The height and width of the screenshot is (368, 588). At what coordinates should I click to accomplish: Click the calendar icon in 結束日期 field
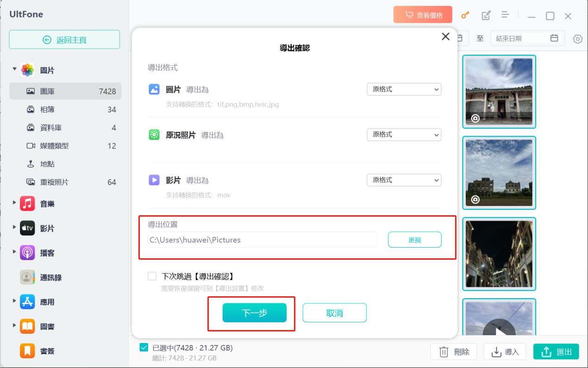555,38
